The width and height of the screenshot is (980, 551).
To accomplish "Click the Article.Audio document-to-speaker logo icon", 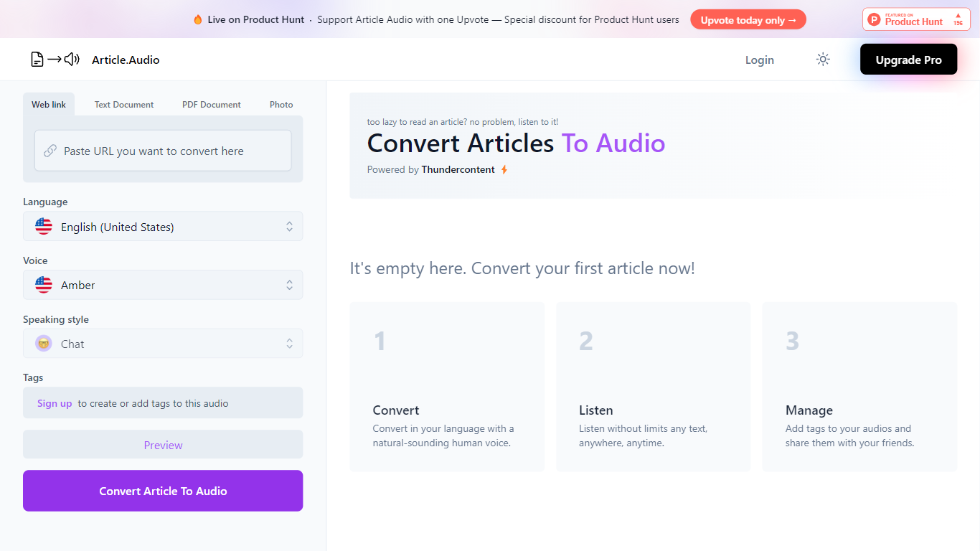I will (55, 60).
